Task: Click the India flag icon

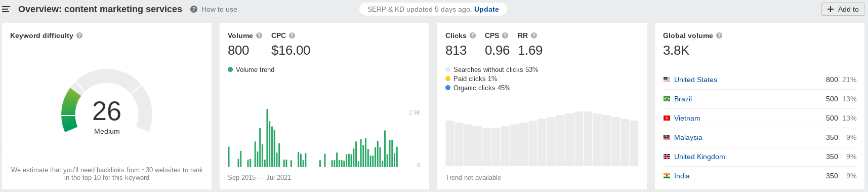Action: pos(667,176)
